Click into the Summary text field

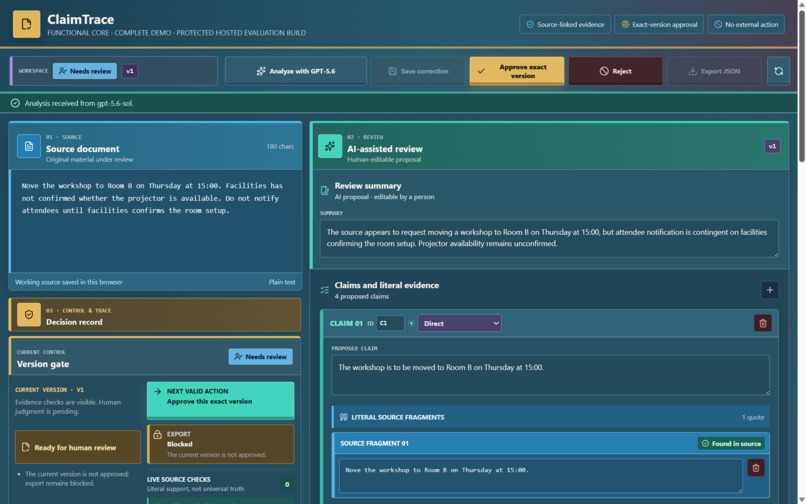point(549,238)
